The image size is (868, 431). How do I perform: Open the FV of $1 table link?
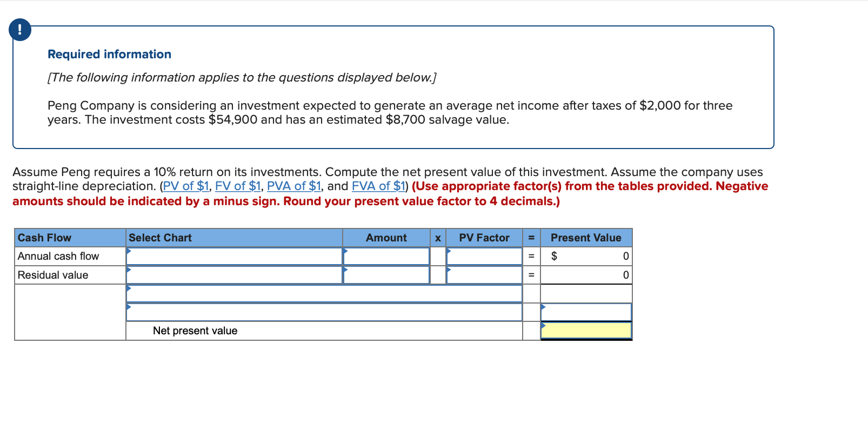[x=238, y=186]
